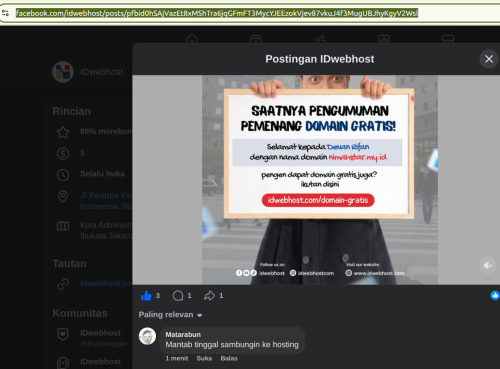This screenshot has height=369, width=500.
Task: Click the idwebhost.com/domain-gratis red banner
Action: pyautogui.click(x=318, y=200)
